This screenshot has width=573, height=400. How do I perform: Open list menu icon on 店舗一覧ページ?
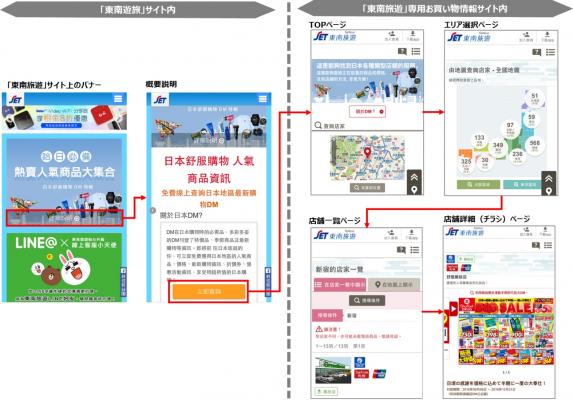tap(414, 250)
